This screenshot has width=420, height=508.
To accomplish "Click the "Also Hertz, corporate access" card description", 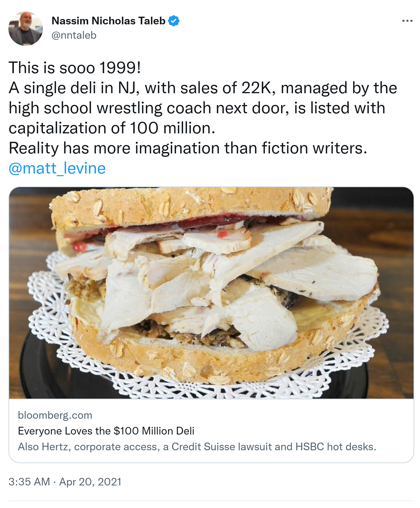I will pos(197,447).
